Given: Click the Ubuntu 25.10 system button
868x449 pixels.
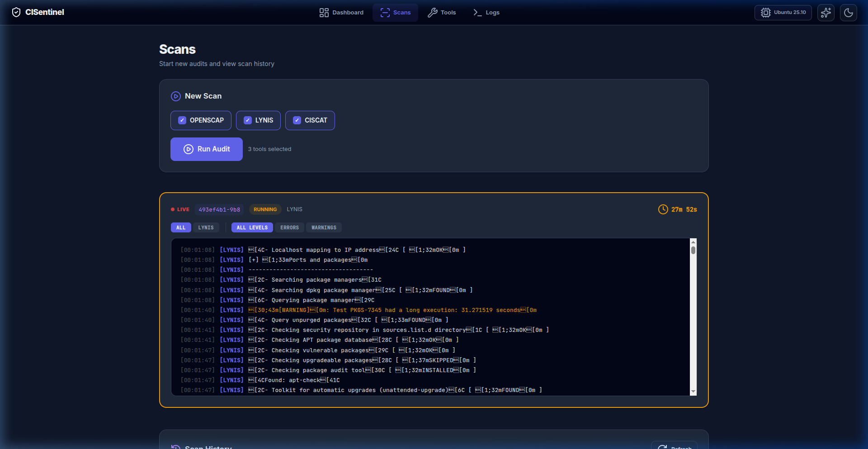Looking at the screenshot, I should pos(783,13).
